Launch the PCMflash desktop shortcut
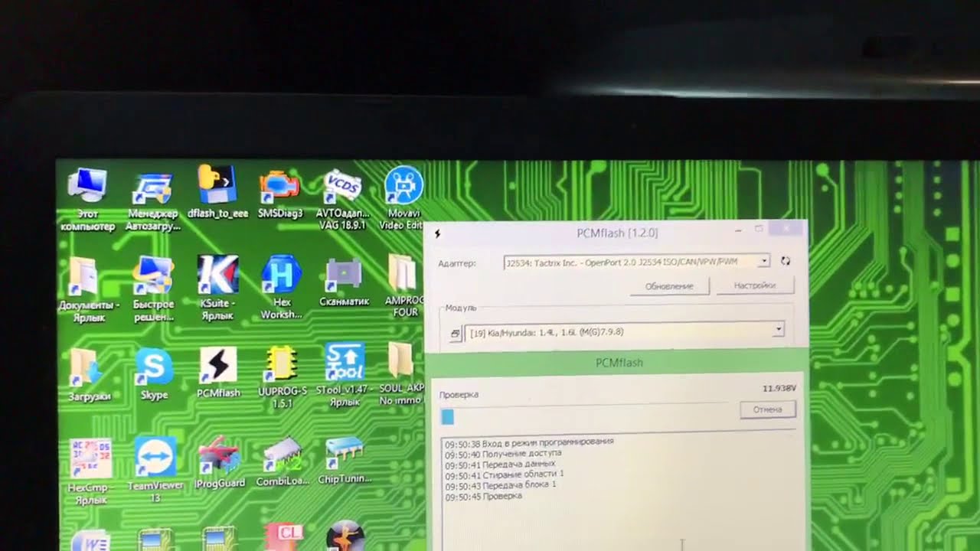The image size is (980, 551). point(218,373)
